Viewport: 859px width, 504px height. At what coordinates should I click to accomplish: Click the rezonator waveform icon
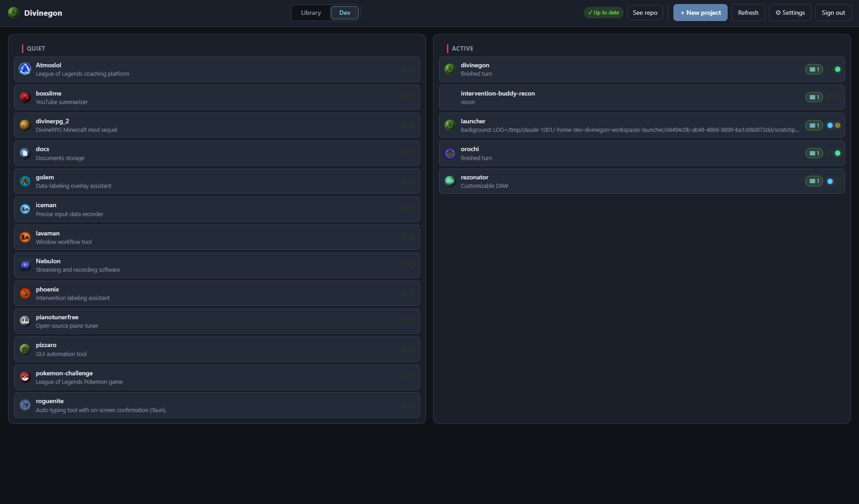pos(450,181)
